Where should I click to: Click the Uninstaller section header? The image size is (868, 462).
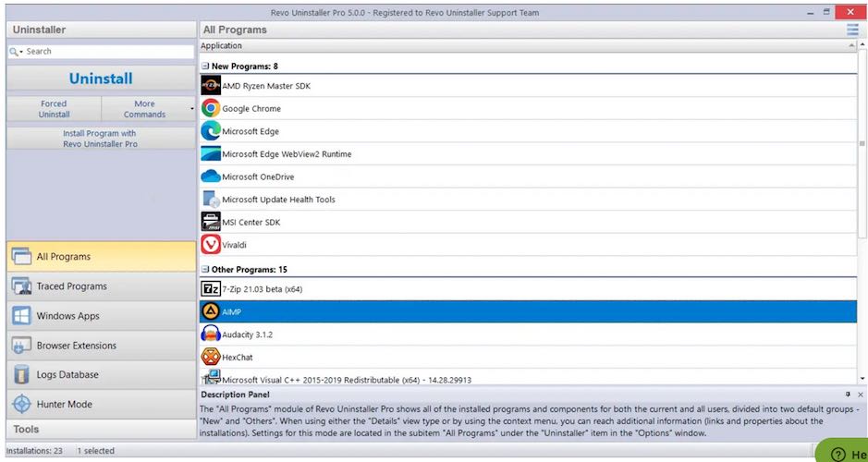[102, 30]
